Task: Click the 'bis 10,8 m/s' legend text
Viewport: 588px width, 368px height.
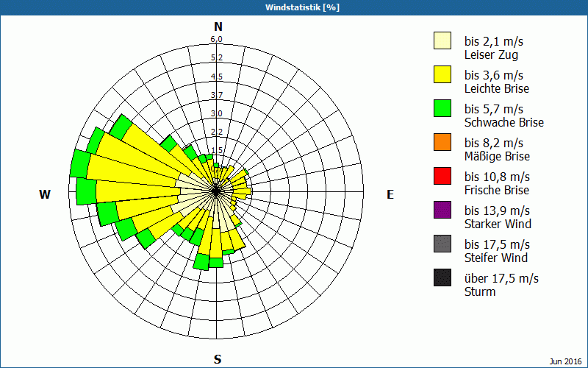Action: 497,177
